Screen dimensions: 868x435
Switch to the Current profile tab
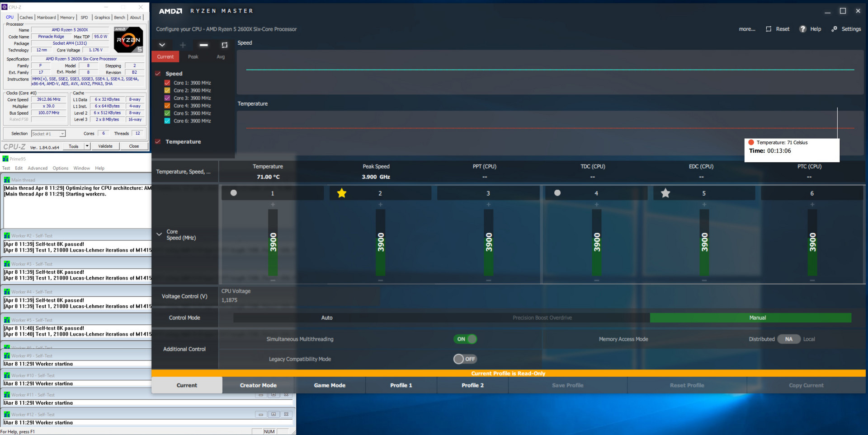tap(187, 385)
